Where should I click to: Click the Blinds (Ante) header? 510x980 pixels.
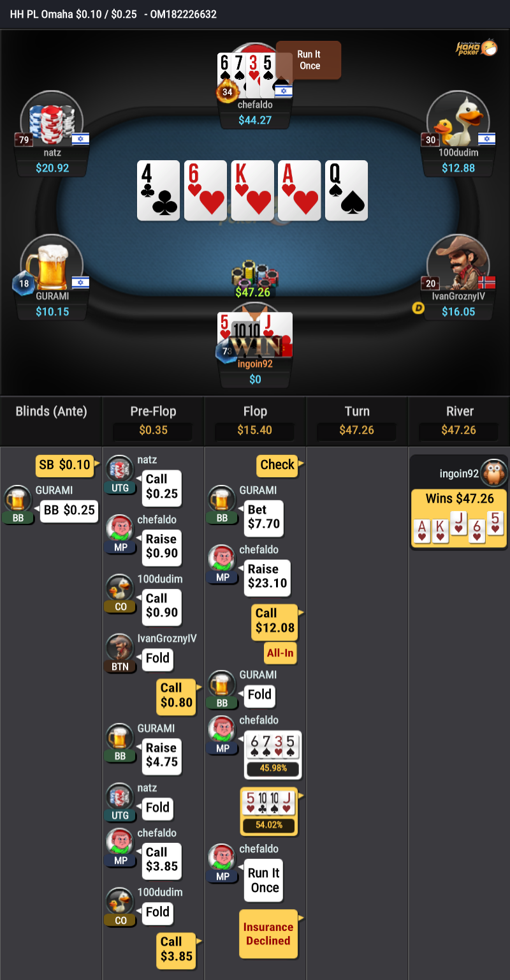click(x=51, y=412)
